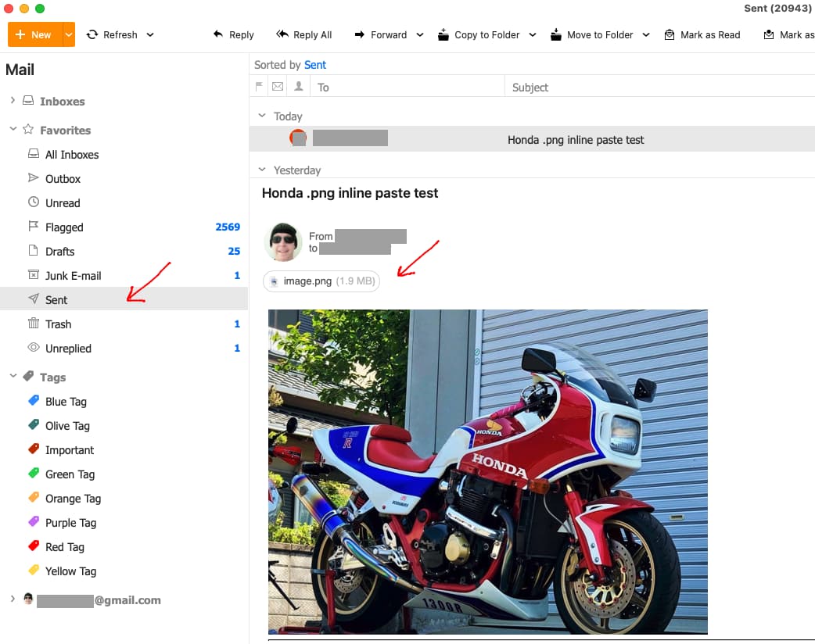Open the Refresh dropdown arrow
This screenshot has width=815, height=644.
click(x=150, y=35)
